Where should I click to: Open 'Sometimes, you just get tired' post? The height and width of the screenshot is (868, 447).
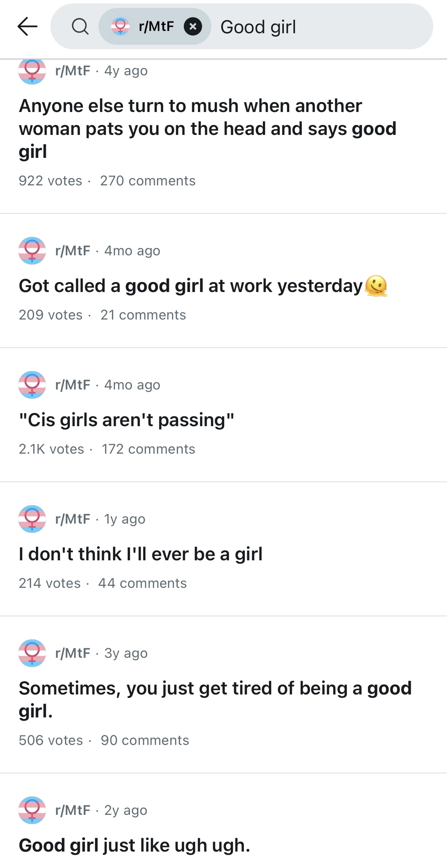pos(215,699)
